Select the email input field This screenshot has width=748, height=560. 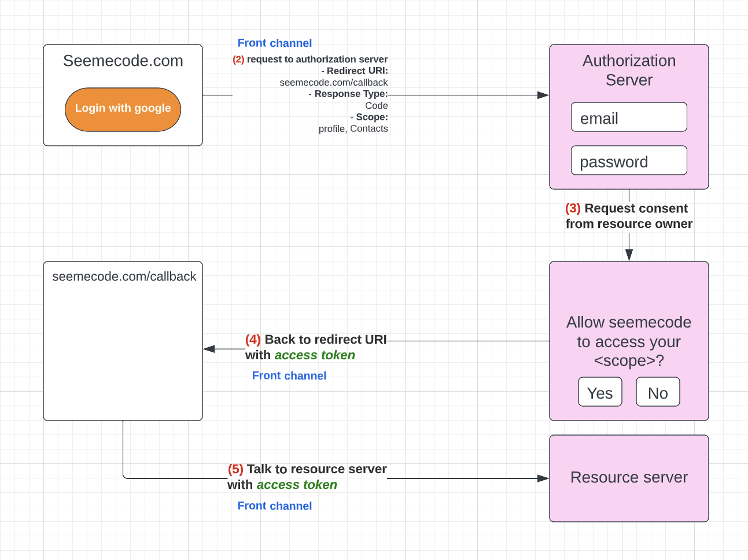[x=629, y=117]
